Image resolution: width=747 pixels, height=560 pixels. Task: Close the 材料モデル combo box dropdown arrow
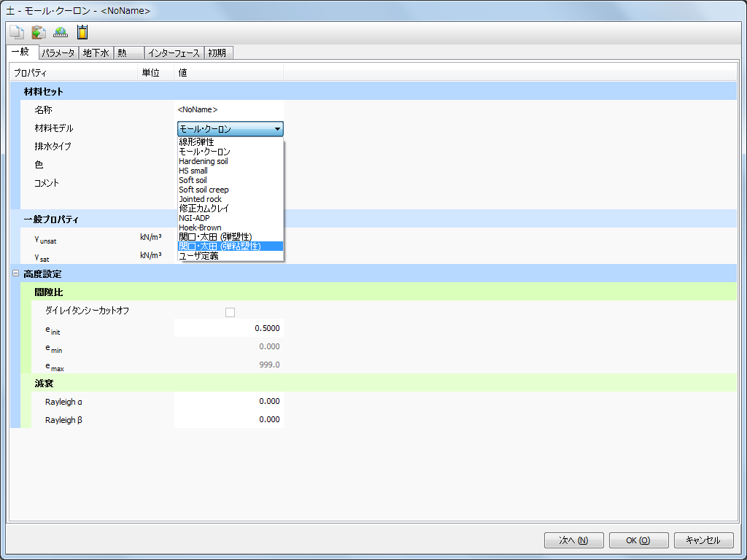point(277,129)
